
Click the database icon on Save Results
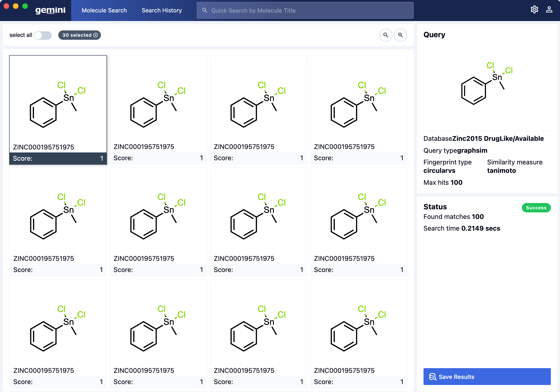pos(433,377)
